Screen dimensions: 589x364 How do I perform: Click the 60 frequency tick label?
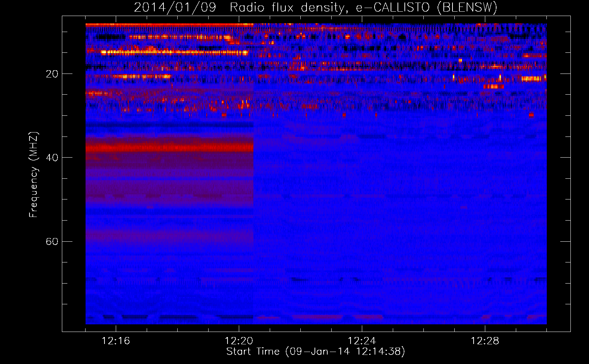click(x=52, y=241)
